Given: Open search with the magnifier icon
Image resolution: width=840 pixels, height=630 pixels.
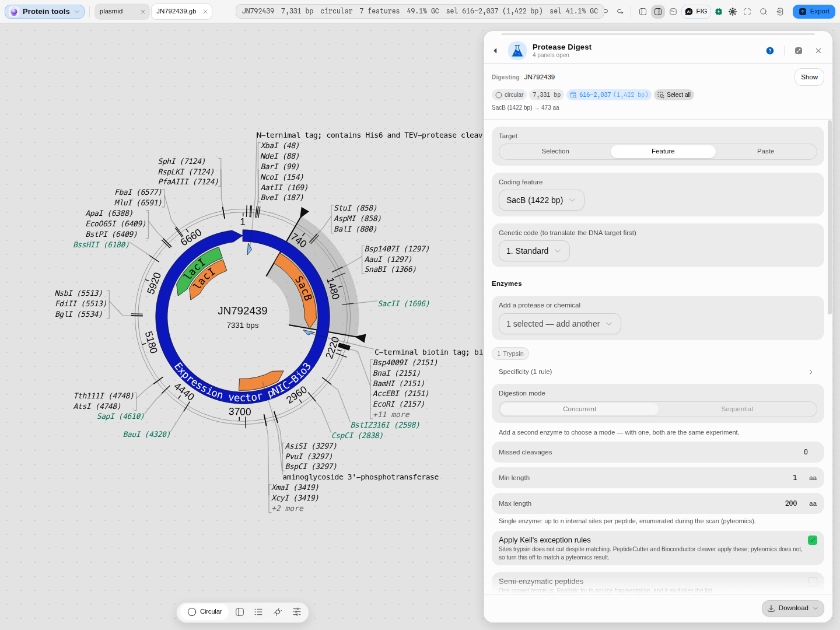Looking at the screenshot, I should pyautogui.click(x=764, y=12).
